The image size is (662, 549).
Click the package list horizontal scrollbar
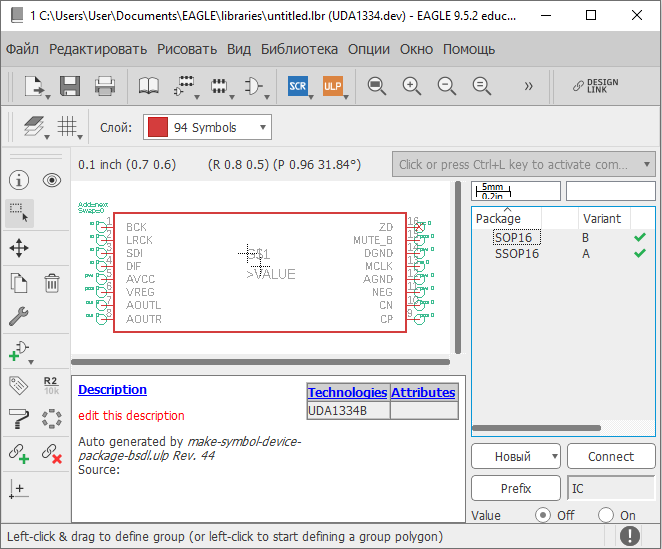coord(536,428)
